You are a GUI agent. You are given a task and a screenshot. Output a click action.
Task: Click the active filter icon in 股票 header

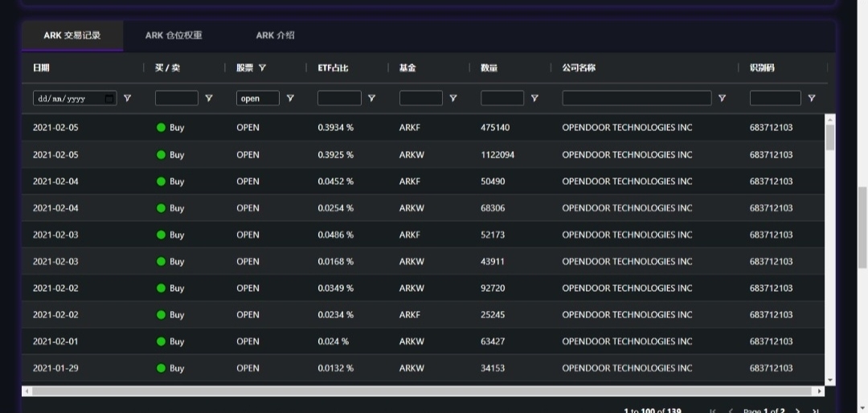[x=262, y=67]
